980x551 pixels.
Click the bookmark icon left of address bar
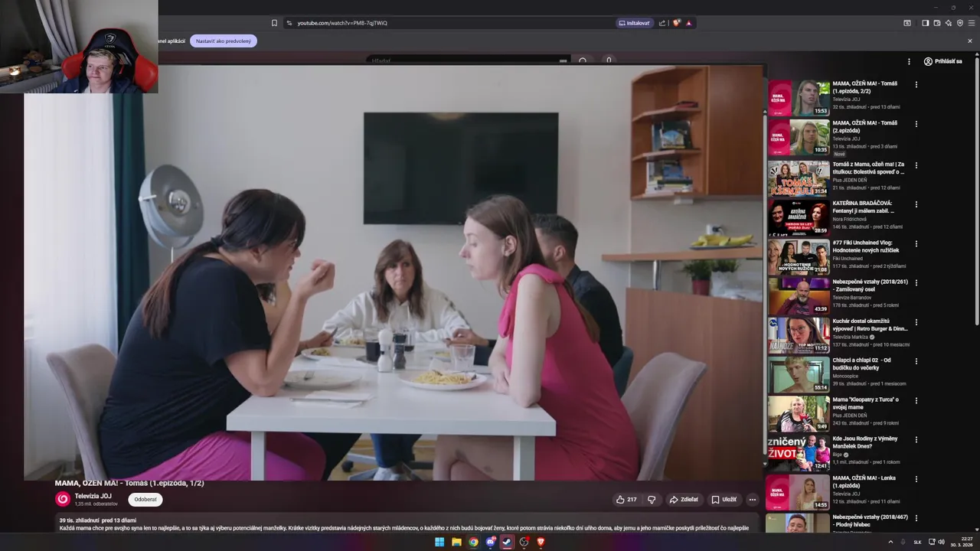click(x=274, y=23)
